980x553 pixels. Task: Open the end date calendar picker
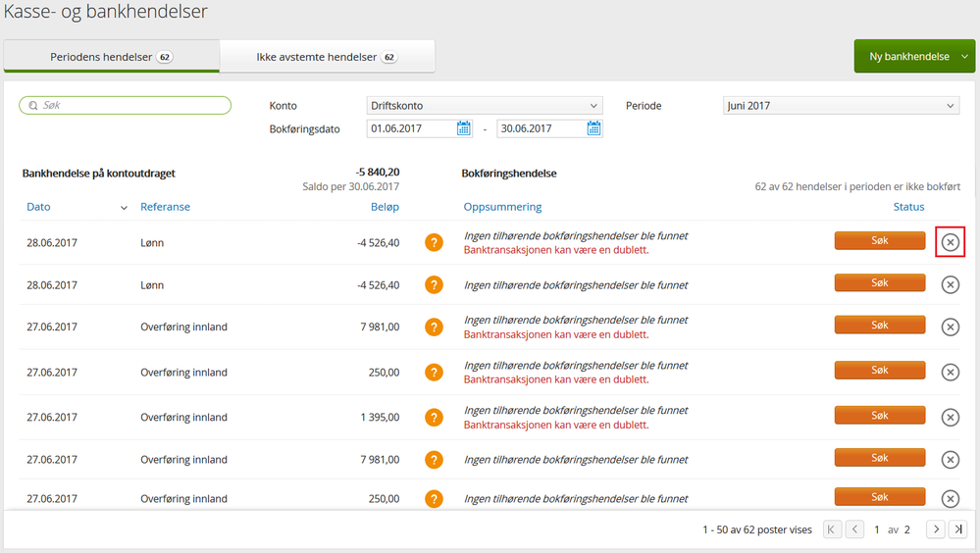593,128
